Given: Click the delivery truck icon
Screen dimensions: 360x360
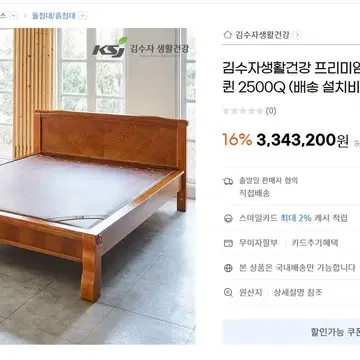Looking at the screenshot, I should [228, 181].
